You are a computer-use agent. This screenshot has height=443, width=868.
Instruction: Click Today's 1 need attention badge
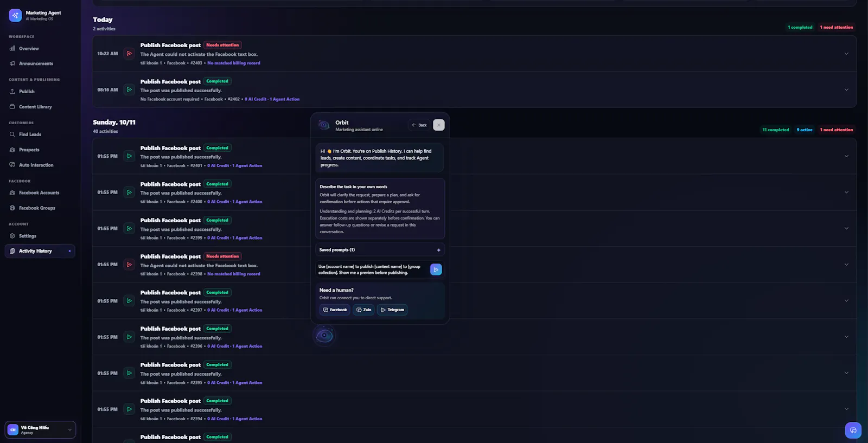836,27
